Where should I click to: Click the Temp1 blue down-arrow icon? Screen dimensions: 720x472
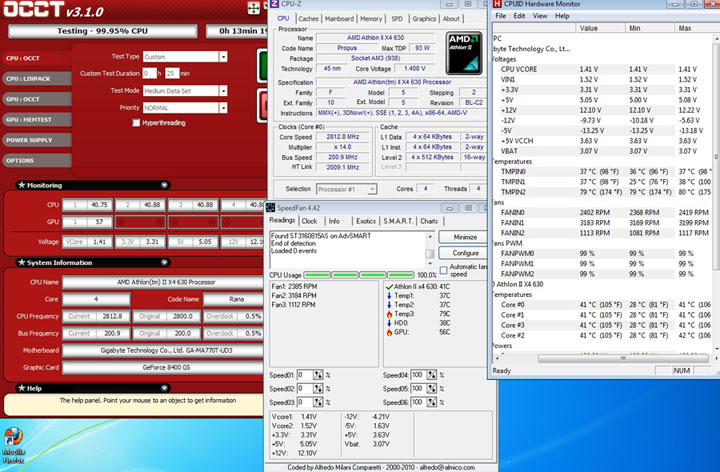[x=389, y=296]
